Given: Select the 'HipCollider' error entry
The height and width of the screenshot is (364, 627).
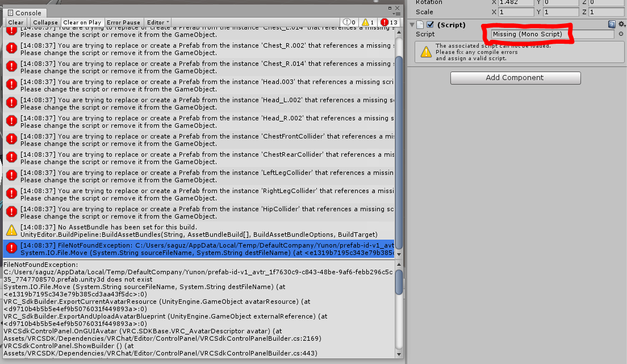Looking at the screenshot, I should click(199, 212).
